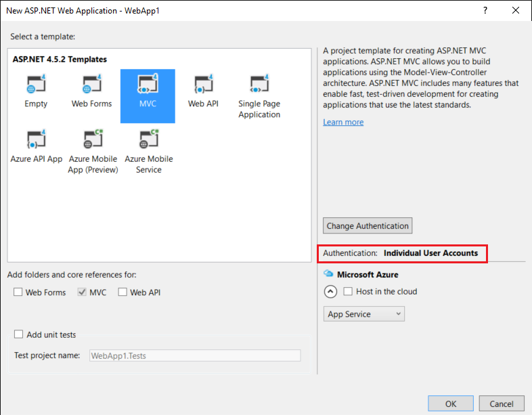Image resolution: width=532 pixels, height=415 pixels.
Task: Select the MVC template icon
Action: pyautogui.click(x=148, y=86)
